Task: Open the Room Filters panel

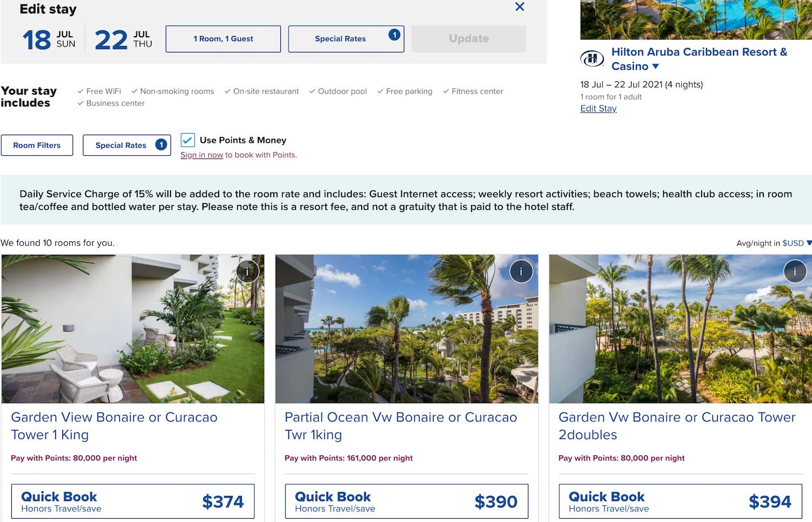Action: click(x=37, y=145)
